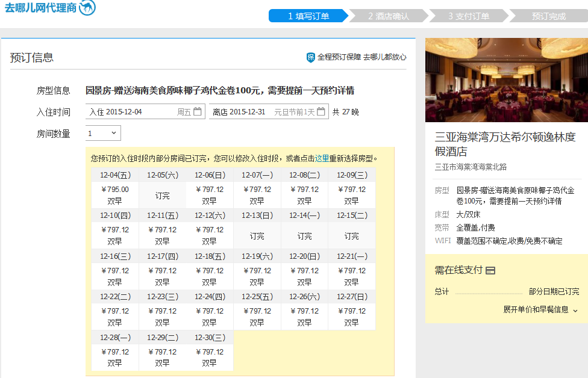The image size is (588, 378).
Task: Click hotel name 三亚海棠湾万达希尔顿逸林度假酒店
Action: coord(505,143)
